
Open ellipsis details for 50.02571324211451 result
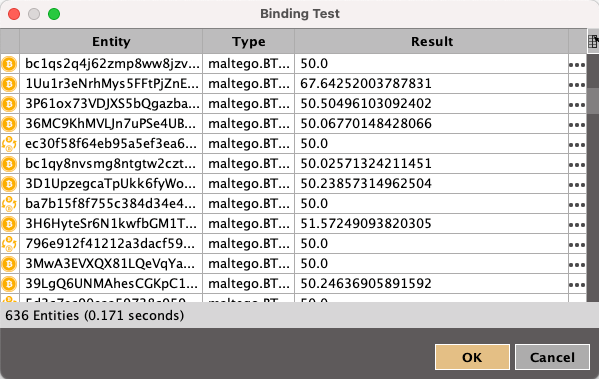pyautogui.click(x=577, y=165)
